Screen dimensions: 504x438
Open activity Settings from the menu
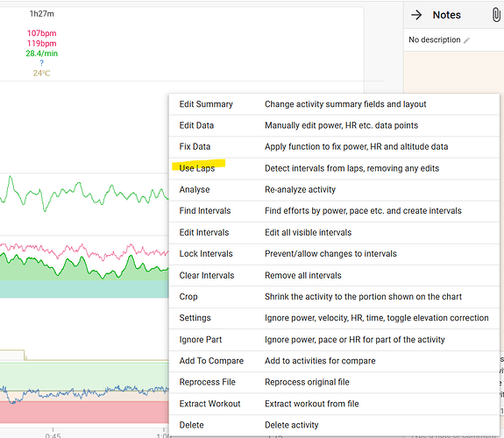[x=334, y=318]
